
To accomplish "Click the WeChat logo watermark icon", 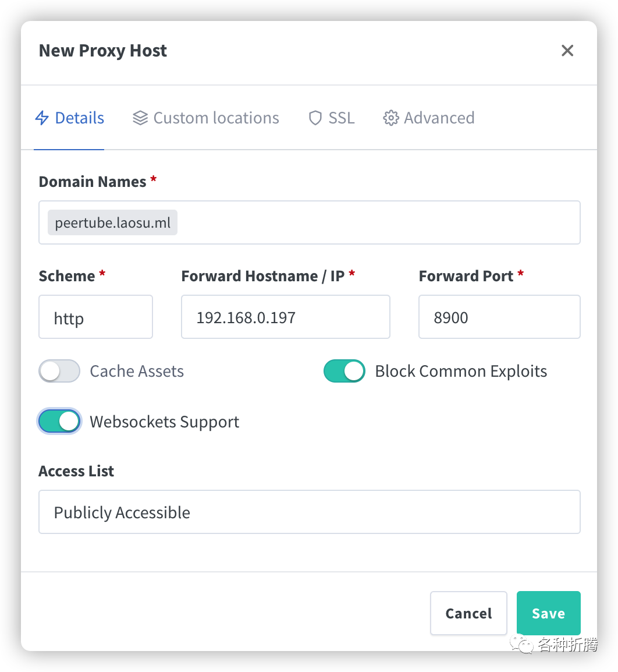I will pyautogui.click(x=521, y=645).
